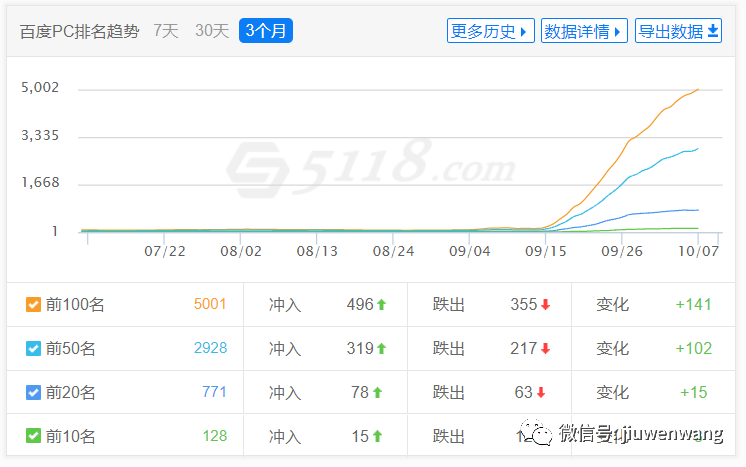
Task: Click the 07/22 date axis label
Action: 165,251
